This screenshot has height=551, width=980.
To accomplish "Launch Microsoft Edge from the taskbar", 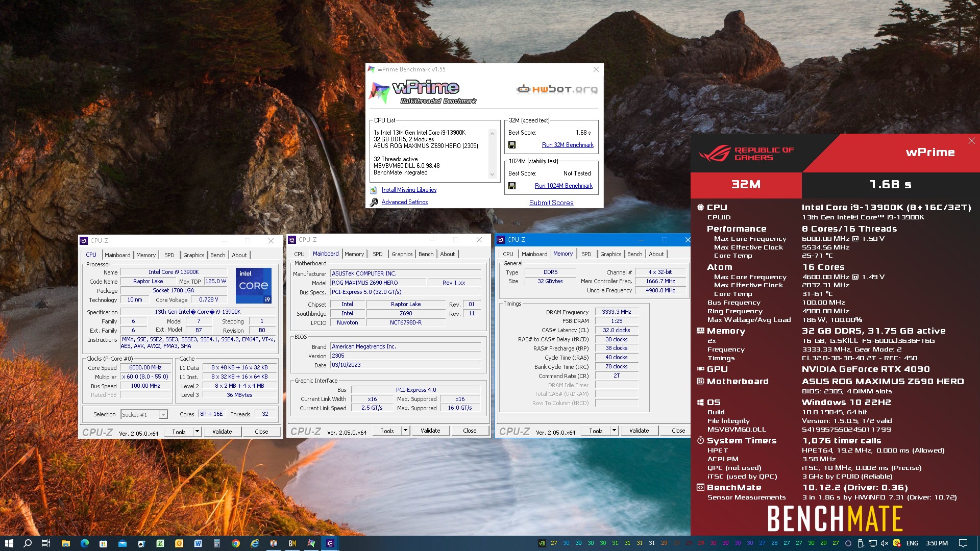I will pos(84,543).
